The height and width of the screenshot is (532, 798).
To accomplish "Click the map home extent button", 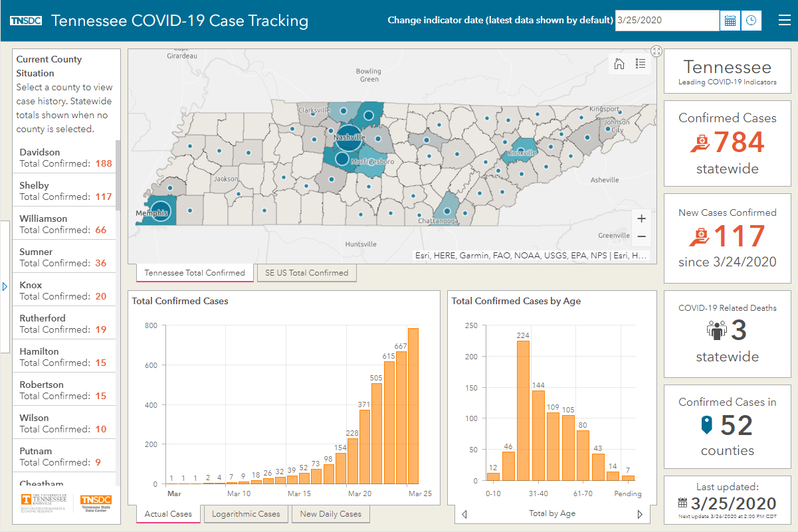I will (619, 64).
